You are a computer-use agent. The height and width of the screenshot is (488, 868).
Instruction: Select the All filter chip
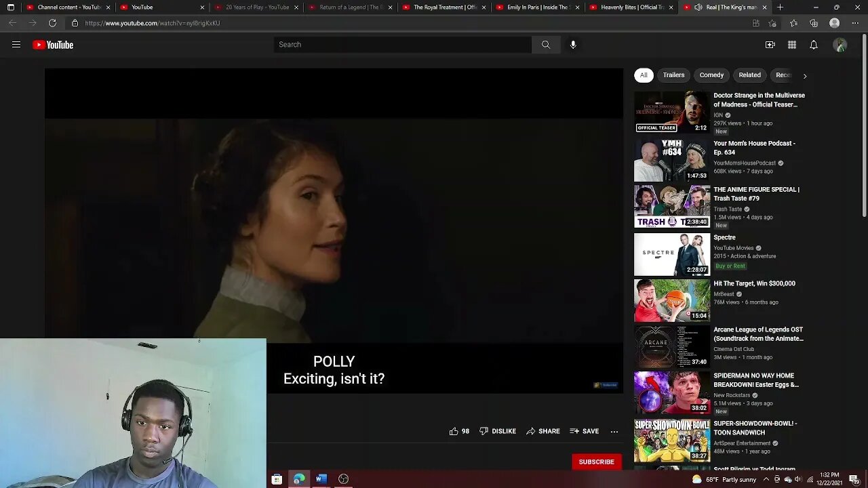click(x=644, y=75)
